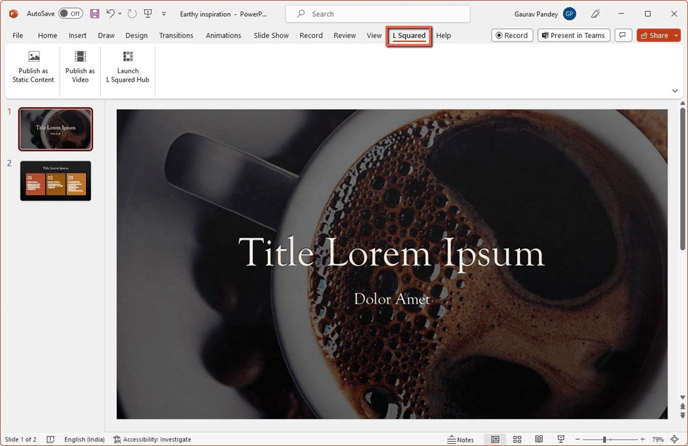Click the PowerPoint app logo icon
Image resolution: width=688 pixels, height=446 pixels.
[14, 14]
